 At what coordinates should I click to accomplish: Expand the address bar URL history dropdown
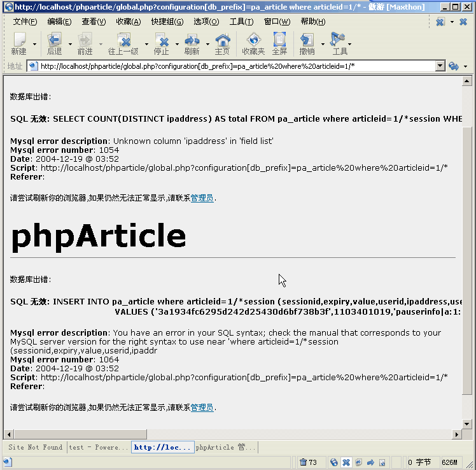pyautogui.click(x=440, y=66)
